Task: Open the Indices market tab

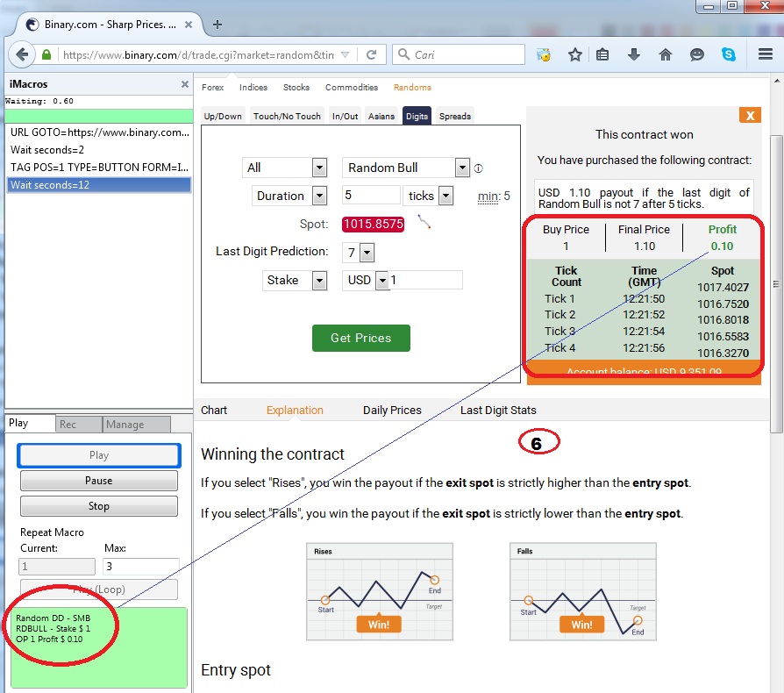Action: (x=253, y=87)
